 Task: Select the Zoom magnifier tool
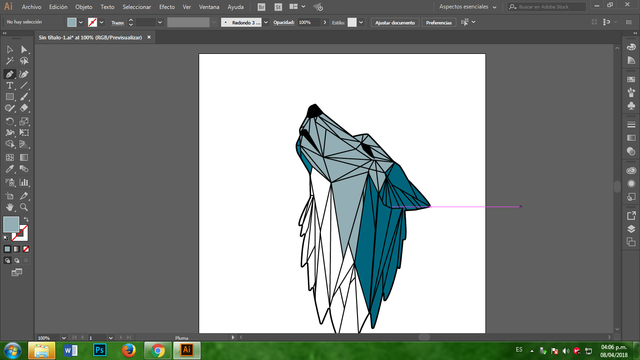pos(24,207)
